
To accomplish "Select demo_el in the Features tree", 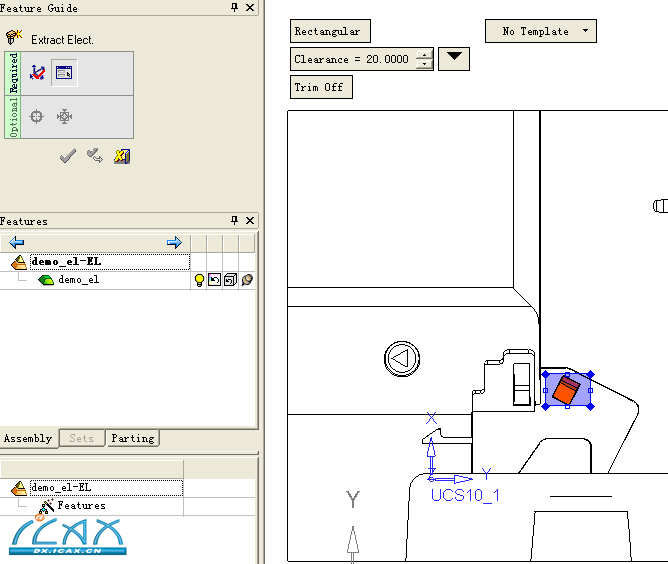I will [x=78, y=280].
